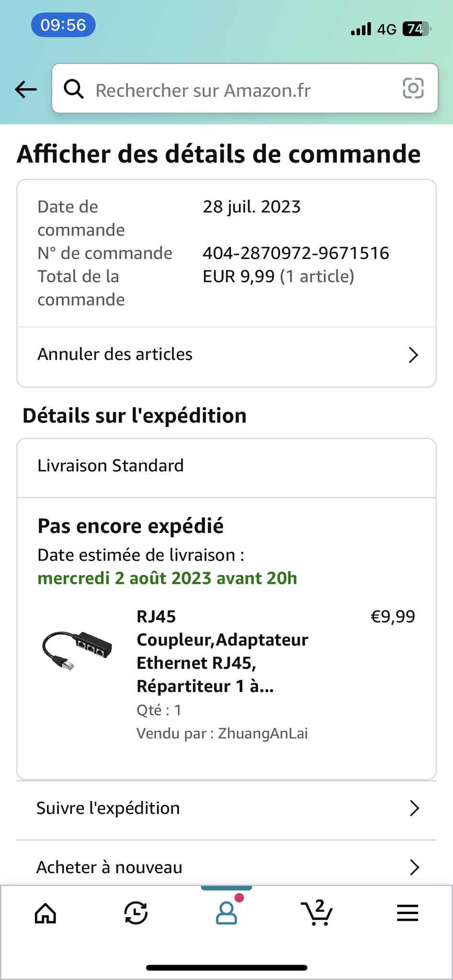Tap the seller name ZhuangAnLai
This screenshot has height=980, width=453.
click(x=262, y=734)
